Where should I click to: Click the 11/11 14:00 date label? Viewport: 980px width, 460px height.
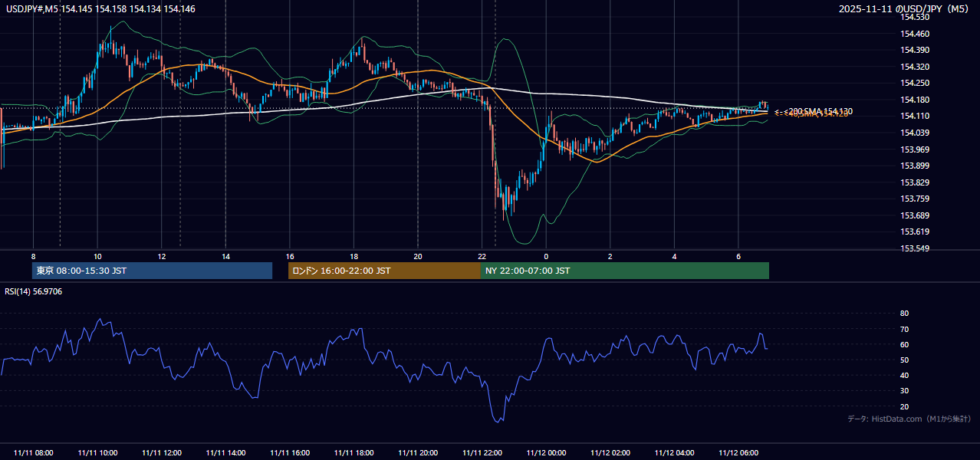point(225,453)
